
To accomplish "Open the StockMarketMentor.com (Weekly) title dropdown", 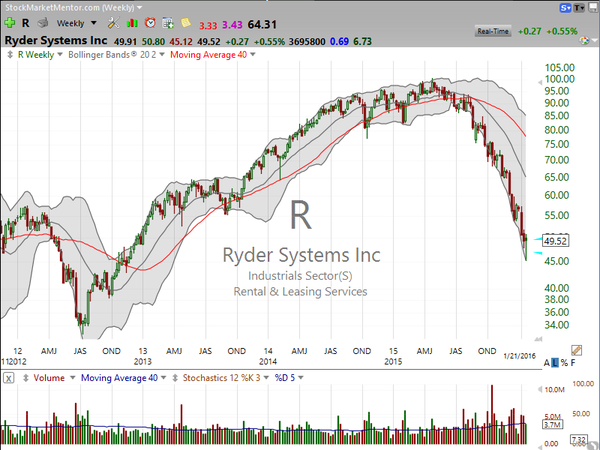I will pos(73,7).
